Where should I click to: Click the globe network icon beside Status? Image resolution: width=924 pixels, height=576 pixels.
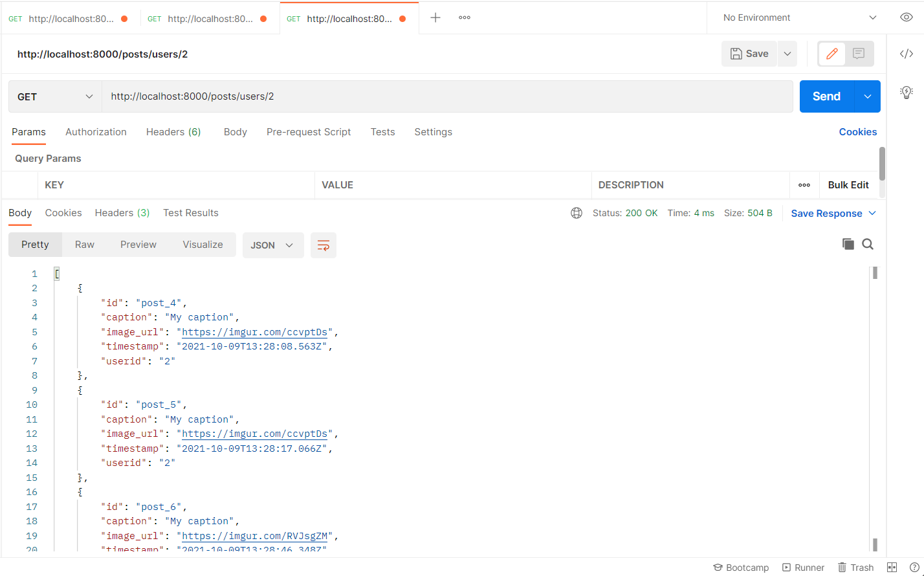(577, 213)
